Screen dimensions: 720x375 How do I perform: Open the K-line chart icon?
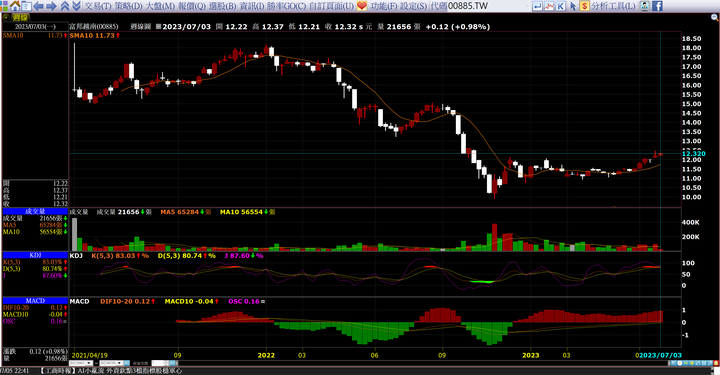(561, 6)
